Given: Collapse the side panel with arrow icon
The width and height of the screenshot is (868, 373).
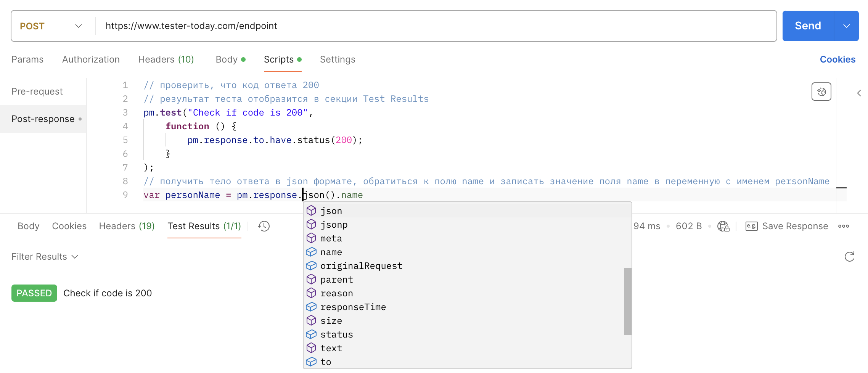Looking at the screenshot, I should click(859, 93).
